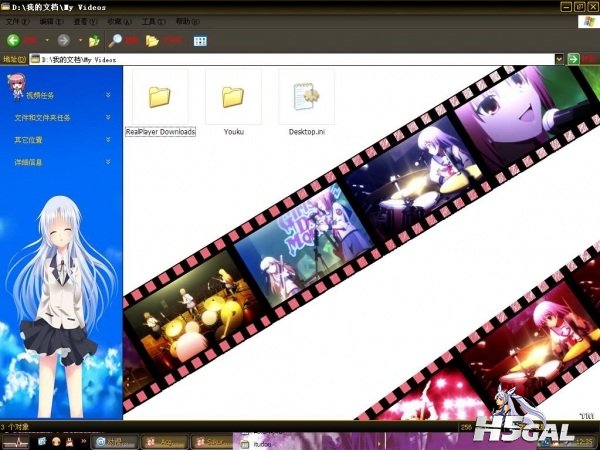Go up one folder level

[94, 41]
